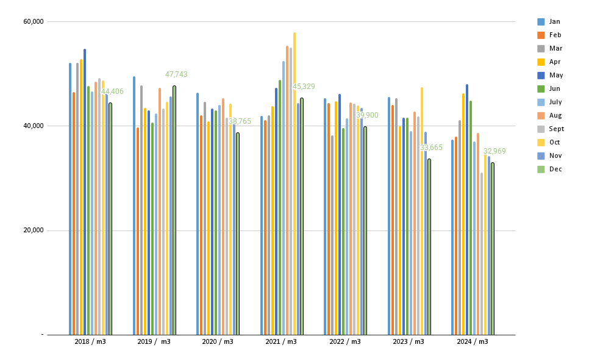Screen dimensions: 589x364
Task: Click the Aug legend label
Action: [555, 116]
